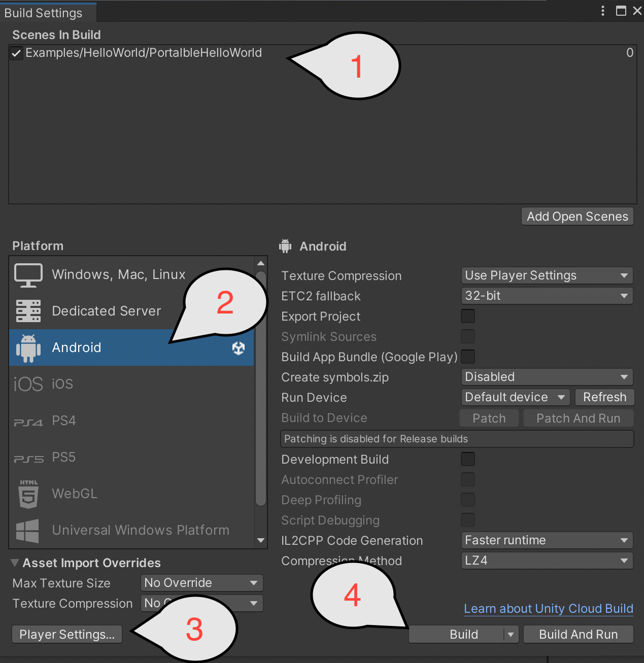The image size is (644, 663).
Task: Select the PS5 platform entry
Action: coord(131,458)
